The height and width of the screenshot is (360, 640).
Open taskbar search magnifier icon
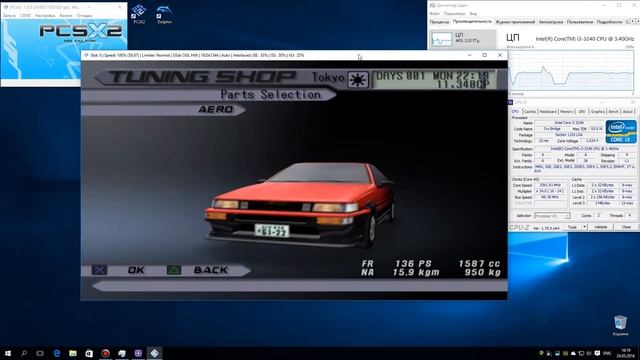pos(24,353)
